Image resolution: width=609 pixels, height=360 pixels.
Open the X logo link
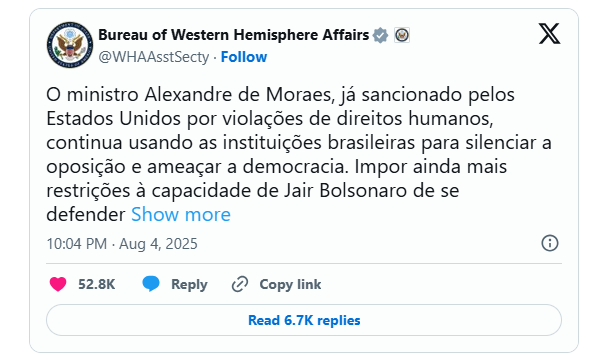[549, 33]
